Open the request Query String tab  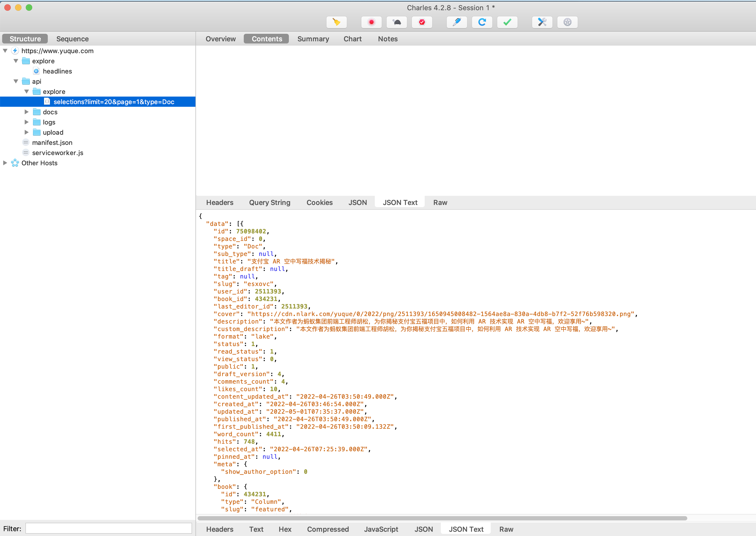[x=270, y=202]
